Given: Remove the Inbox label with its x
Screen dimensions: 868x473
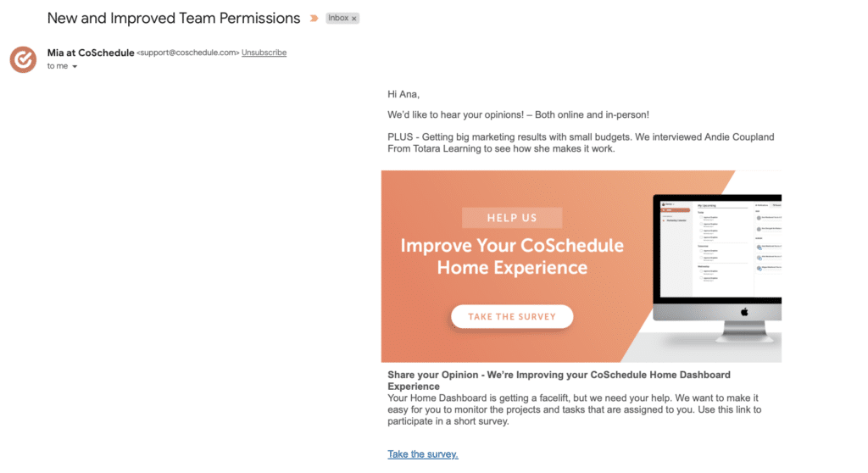Looking at the screenshot, I should click(x=354, y=19).
